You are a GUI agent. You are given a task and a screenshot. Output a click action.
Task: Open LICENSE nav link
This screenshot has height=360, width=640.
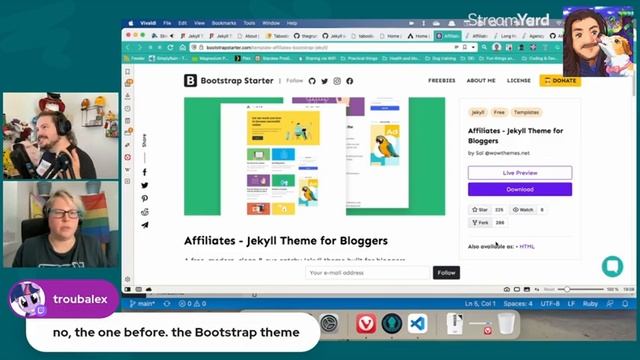click(519, 80)
